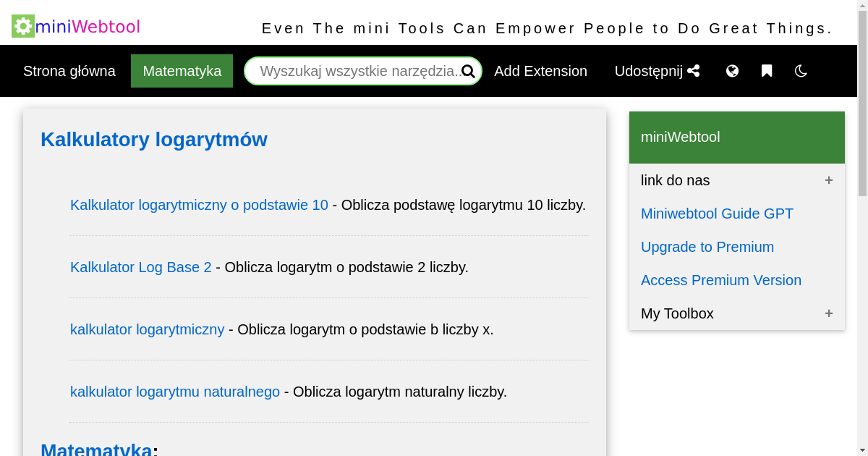
Task: Click the Udostępnij share icon
Action: [x=694, y=71]
